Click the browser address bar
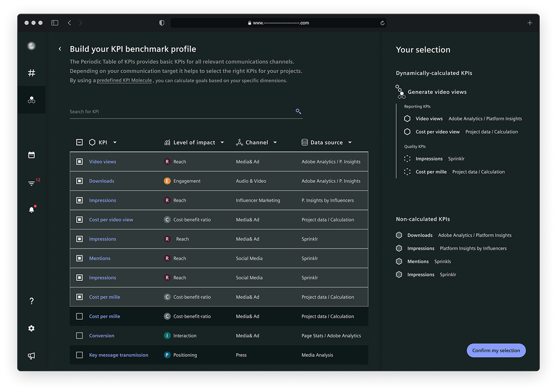Screen dimensions: 557x392 (278, 23)
